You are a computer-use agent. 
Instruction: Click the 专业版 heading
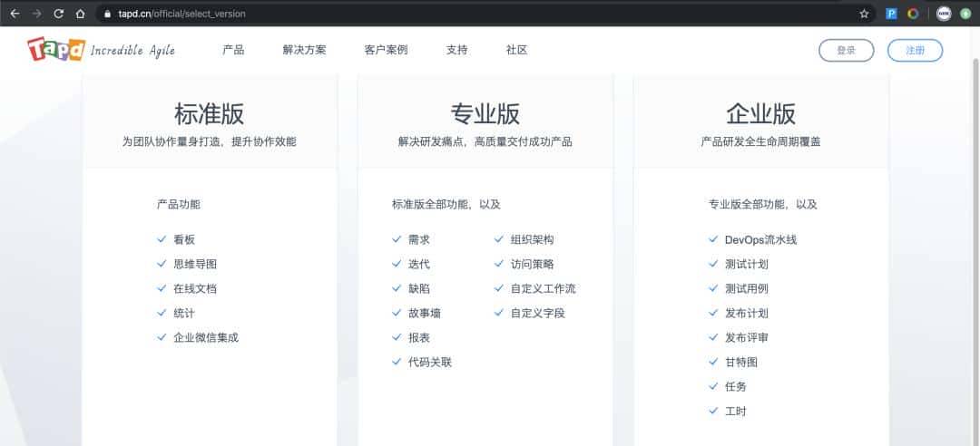coord(485,114)
